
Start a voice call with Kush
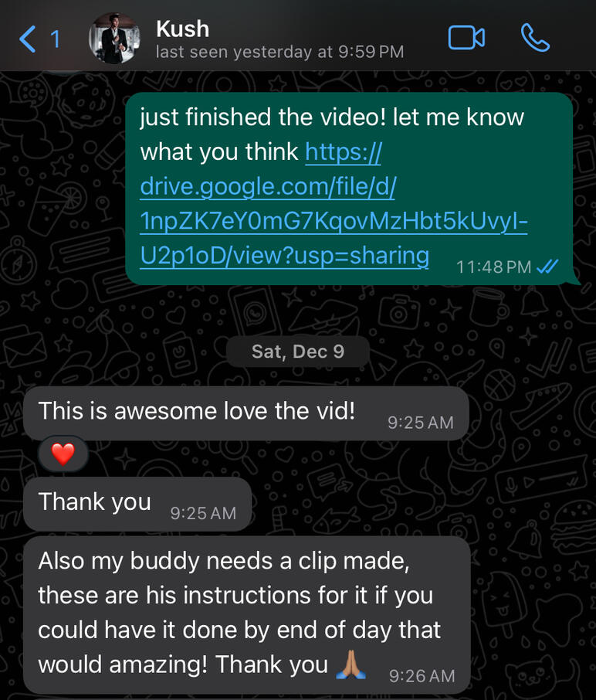535,38
